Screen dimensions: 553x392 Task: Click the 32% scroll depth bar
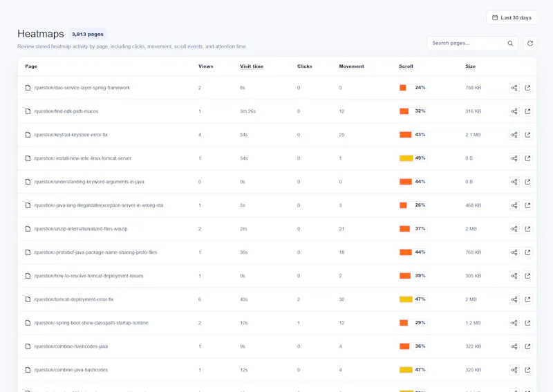(x=413, y=111)
